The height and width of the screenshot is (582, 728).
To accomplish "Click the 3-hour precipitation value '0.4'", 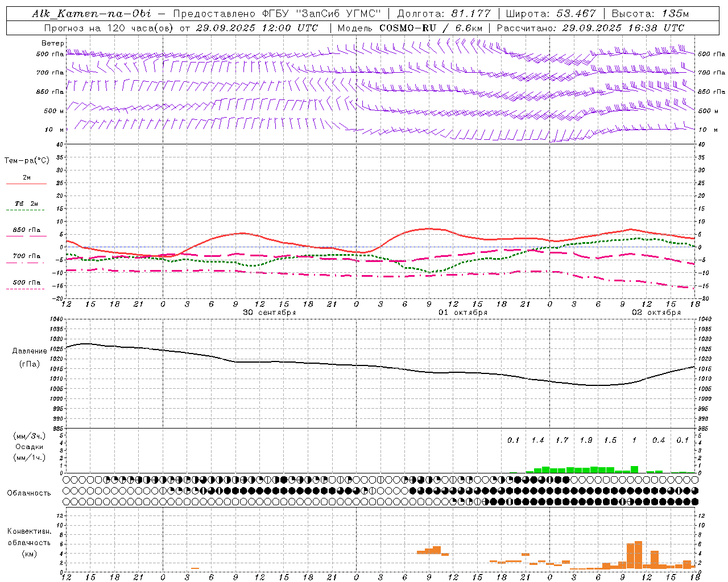I will click(x=659, y=440).
